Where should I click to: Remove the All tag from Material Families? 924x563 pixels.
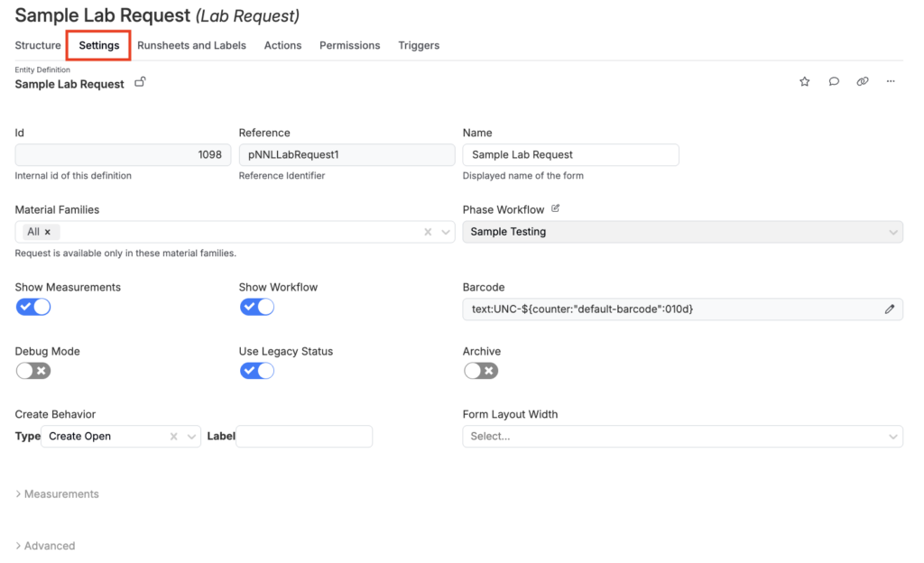click(48, 232)
